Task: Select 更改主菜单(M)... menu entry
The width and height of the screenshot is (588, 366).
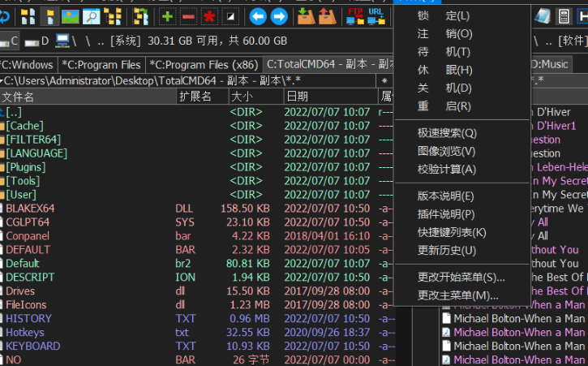Action: pyautogui.click(x=462, y=295)
